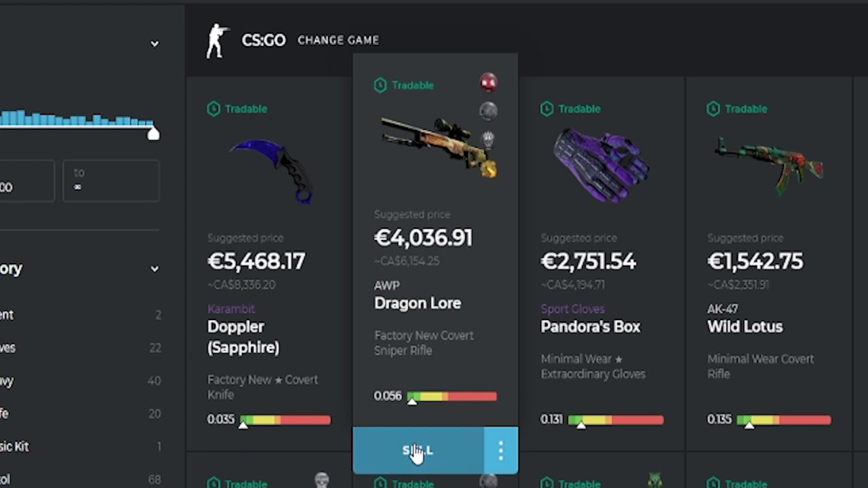Click the Tradable icon on Karambit card
Screen dimensions: 868x488
pyautogui.click(x=214, y=108)
